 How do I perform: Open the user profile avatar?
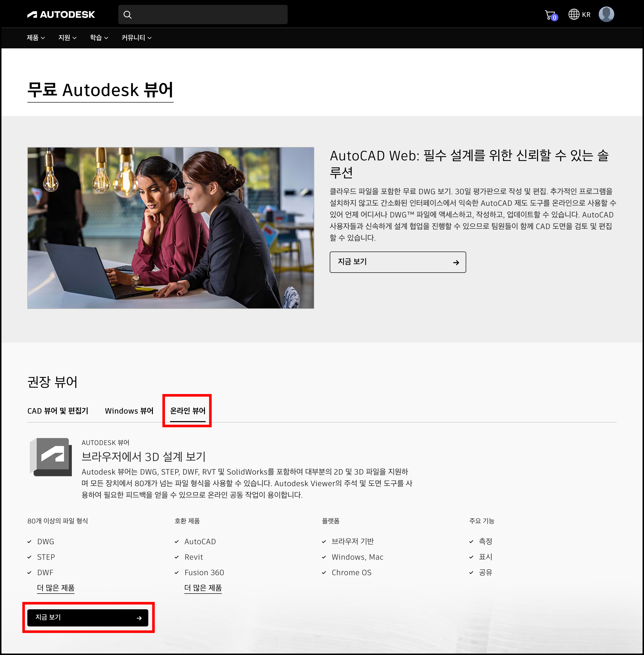[x=607, y=14]
